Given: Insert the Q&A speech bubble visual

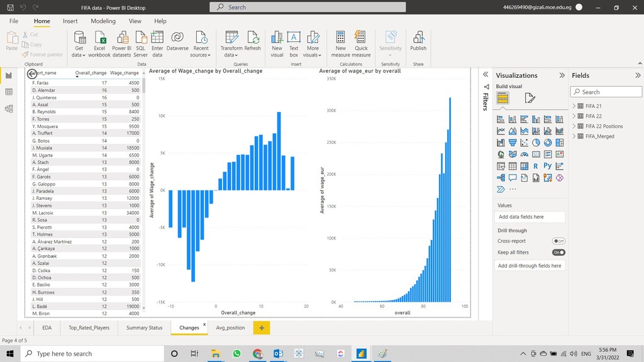Looking at the screenshot, I should click(513, 178).
